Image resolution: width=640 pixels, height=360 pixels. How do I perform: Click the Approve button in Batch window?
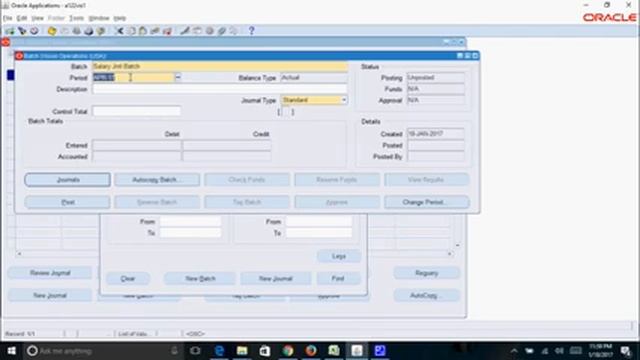(x=337, y=202)
